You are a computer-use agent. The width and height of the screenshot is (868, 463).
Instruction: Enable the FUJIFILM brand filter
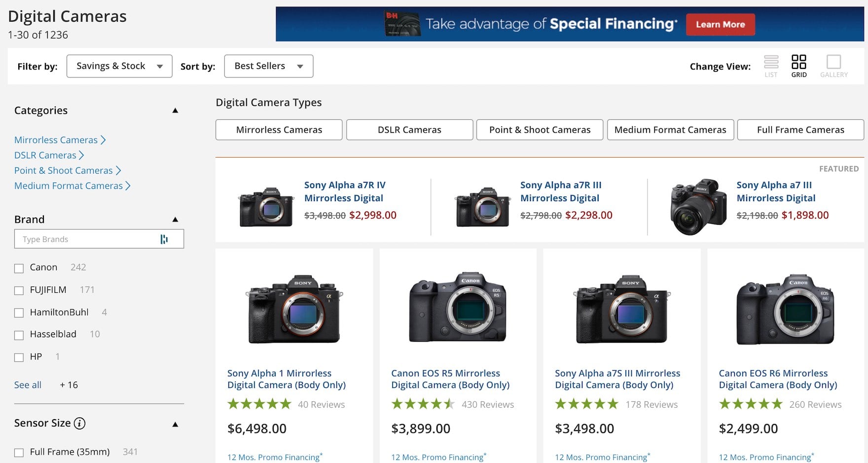pos(19,290)
